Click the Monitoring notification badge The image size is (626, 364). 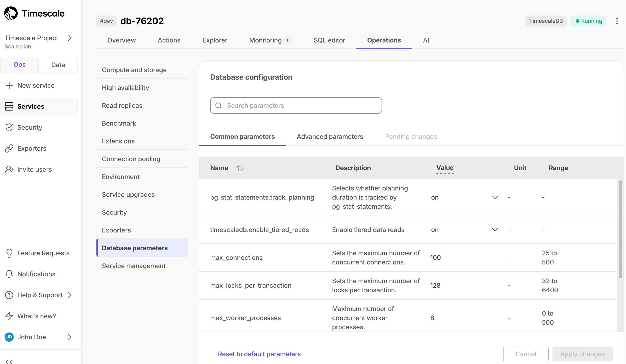click(x=287, y=40)
